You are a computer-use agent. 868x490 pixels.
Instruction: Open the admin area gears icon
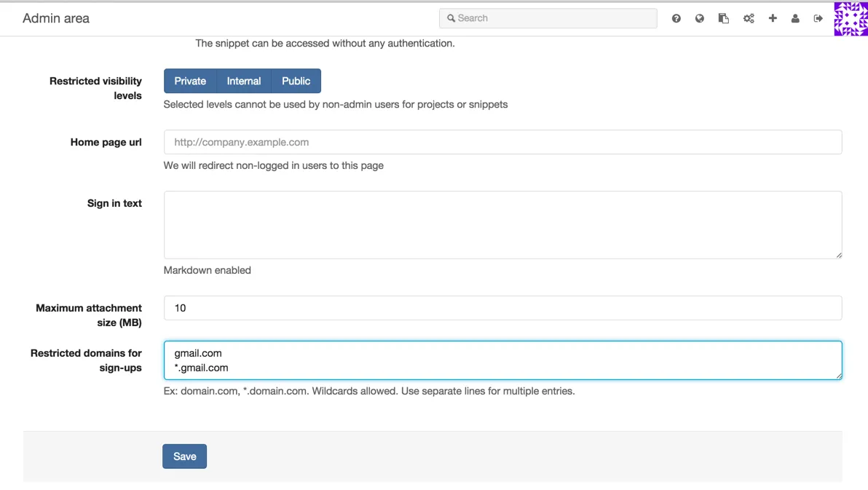coord(749,18)
